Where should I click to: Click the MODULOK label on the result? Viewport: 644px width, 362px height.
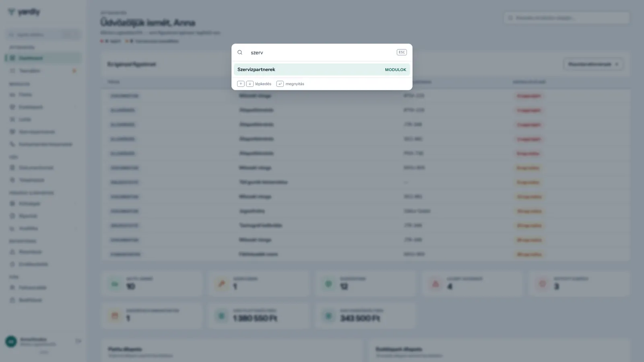click(x=395, y=70)
